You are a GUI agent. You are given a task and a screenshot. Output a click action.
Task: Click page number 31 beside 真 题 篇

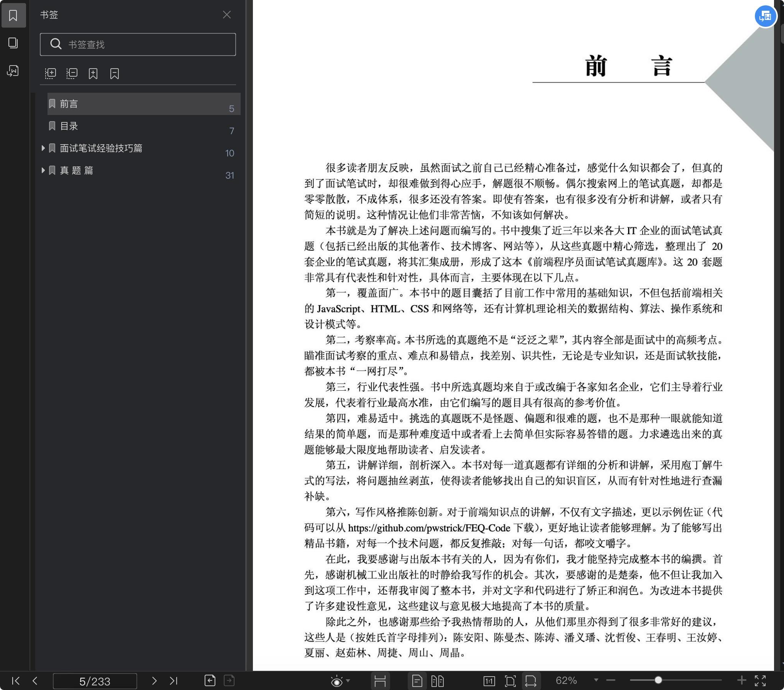click(x=230, y=176)
